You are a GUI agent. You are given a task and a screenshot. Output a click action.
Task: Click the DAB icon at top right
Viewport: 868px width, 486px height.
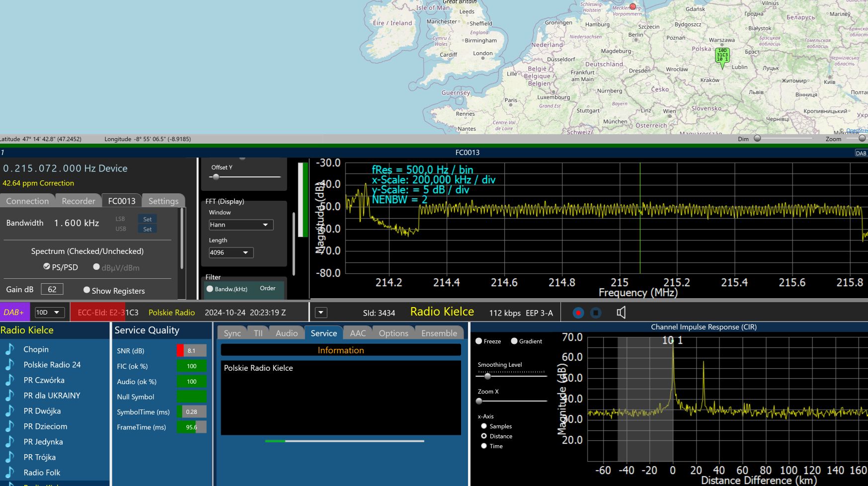pyautogui.click(x=861, y=153)
